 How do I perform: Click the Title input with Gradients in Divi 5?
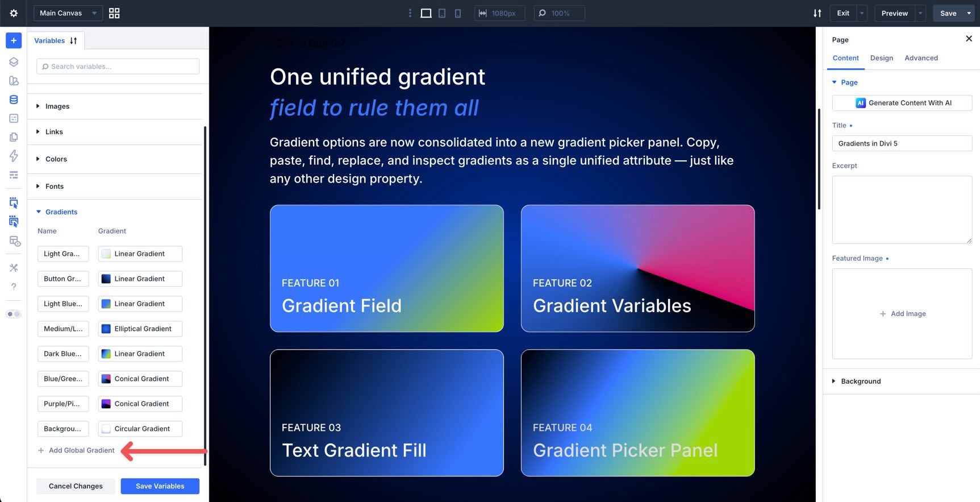(902, 143)
